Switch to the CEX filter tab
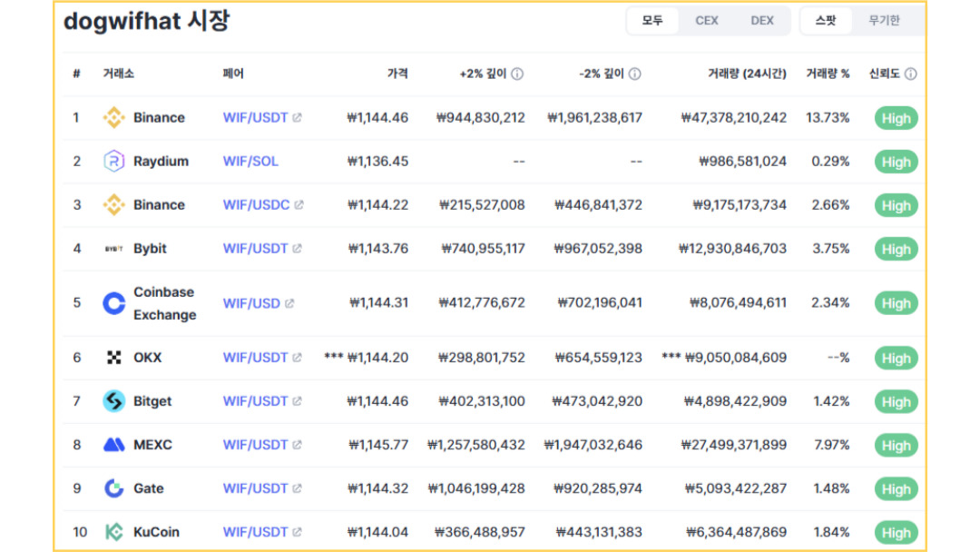980x552 pixels. [x=707, y=21]
